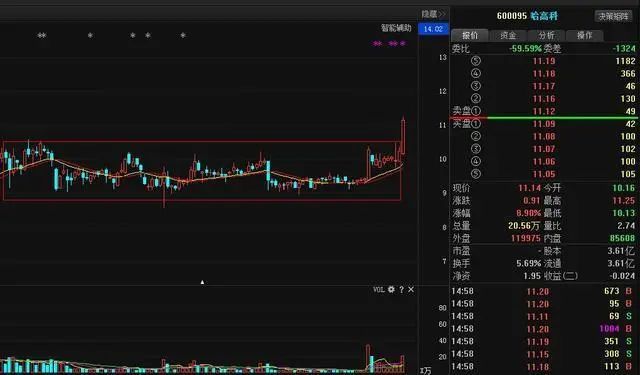
Task: Select buy-1 price 11.09
Action: [x=544, y=124]
